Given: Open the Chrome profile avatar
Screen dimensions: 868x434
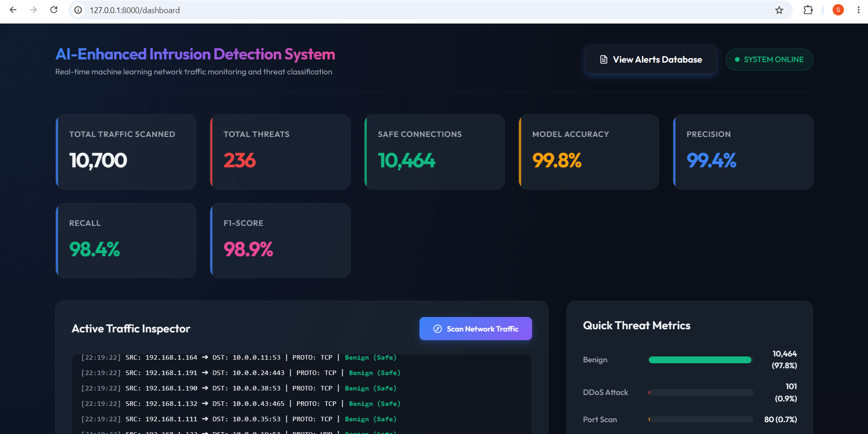Looking at the screenshot, I should click(x=838, y=10).
